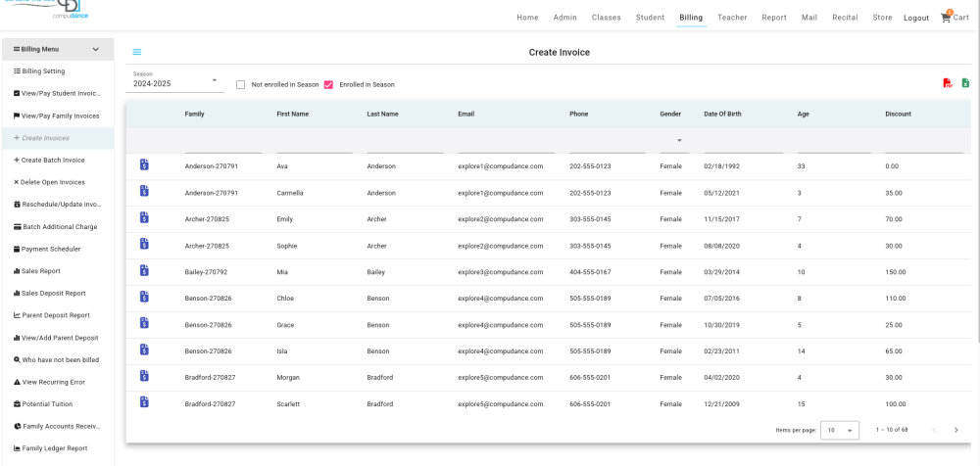Click the Last Name filter field
Viewport: 980px width, 466px height.
405,143
